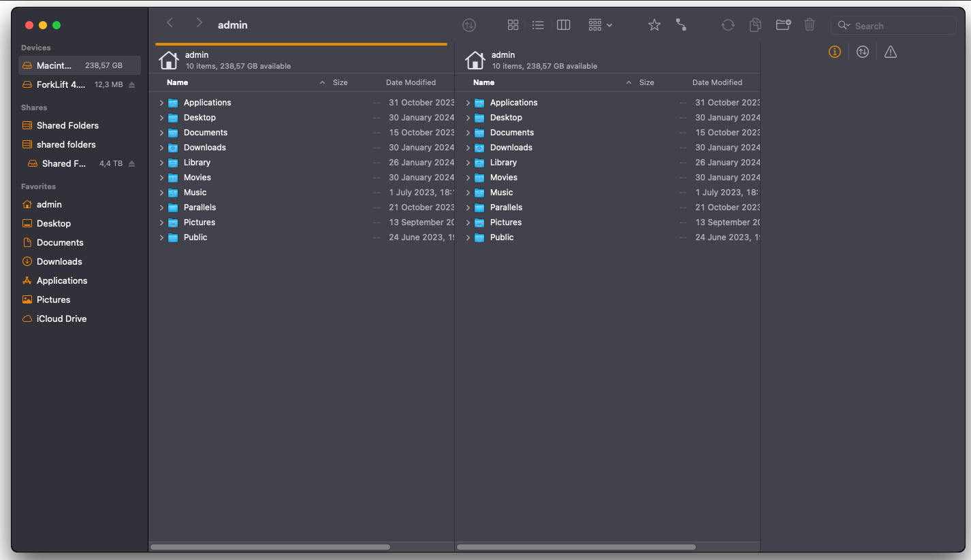Click the Sync toolbar icon
This screenshot has width=971, height=560.
[x=728, y=25]
